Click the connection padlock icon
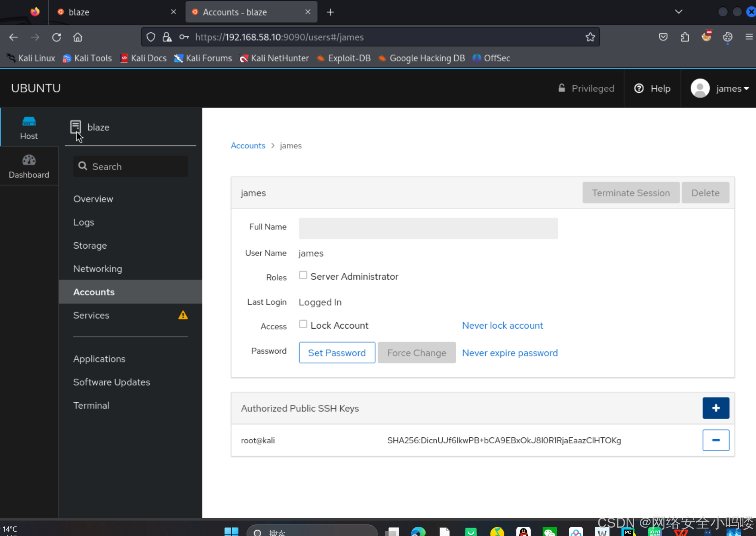This screenshot has height=536, width=756. pyautogui.click(x=167, y=37)
